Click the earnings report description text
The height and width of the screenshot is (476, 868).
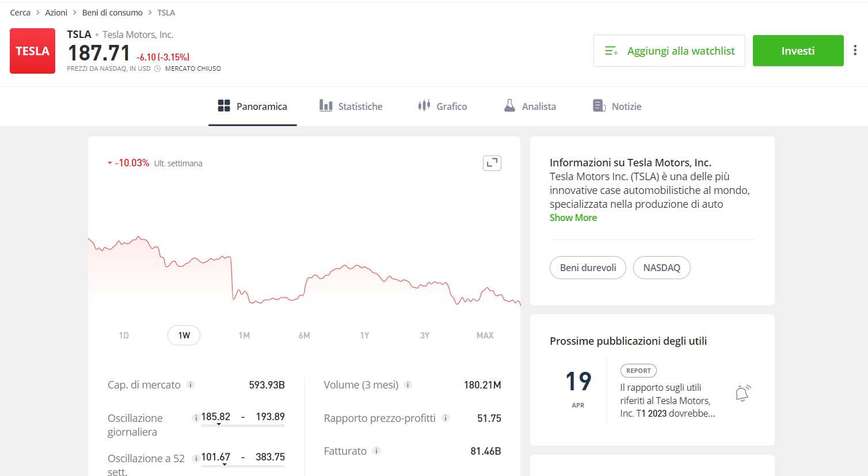[x=668, y=401]
